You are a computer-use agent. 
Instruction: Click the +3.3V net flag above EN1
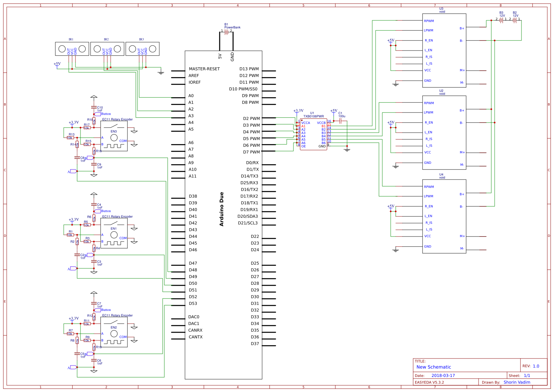point(72,221)
